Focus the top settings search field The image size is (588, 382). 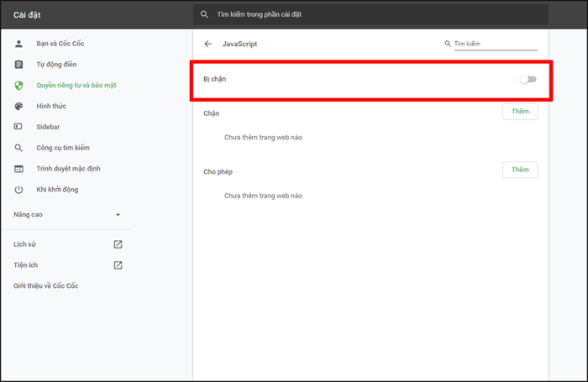370,14
